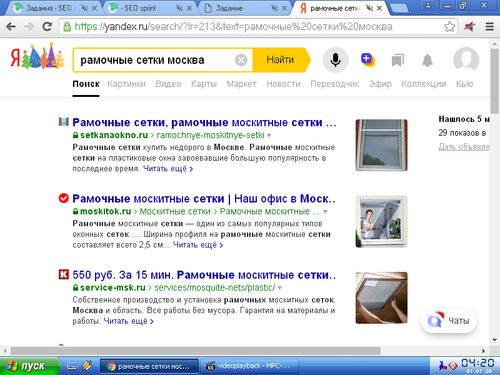Viewport: 500px width, 375px height.
Task: Open the Дать объявление link
Action: pos(464,147)
